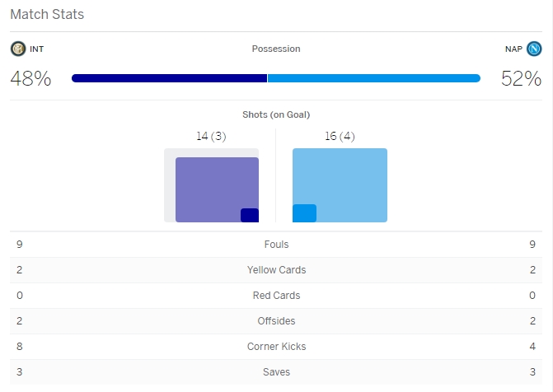This screenshot has height=392, width=553.
Task: Click the Shots (on Goal) label
Action: click(276, 114)
